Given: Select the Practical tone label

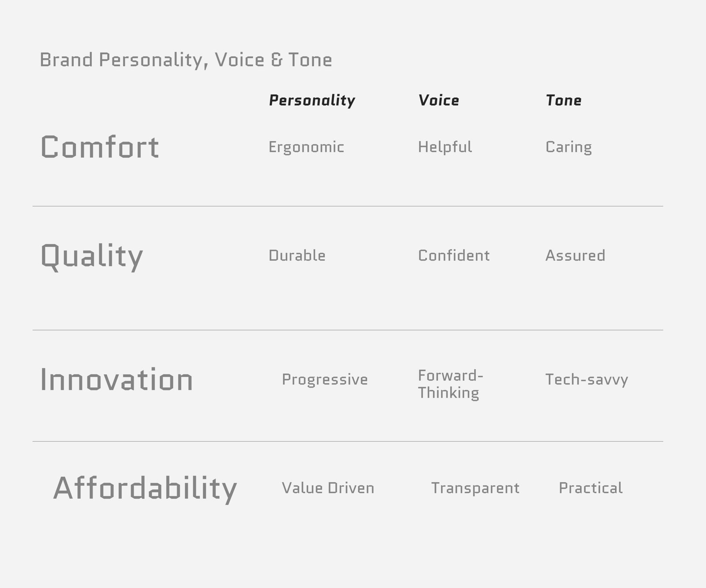Looking at the screenshot, I should coord(590,488).
